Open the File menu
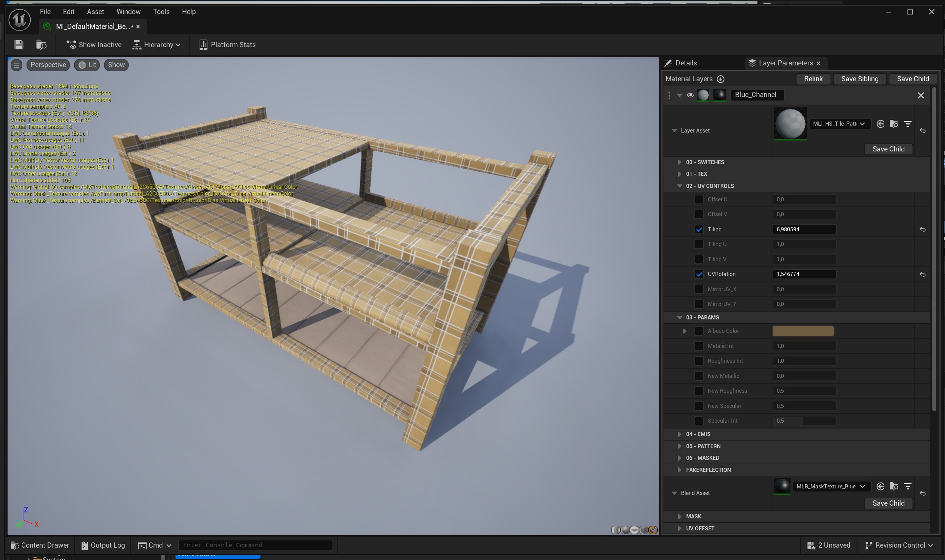This screenshot has width=945, height=560. pyautogui.click(x=45, y=12)
